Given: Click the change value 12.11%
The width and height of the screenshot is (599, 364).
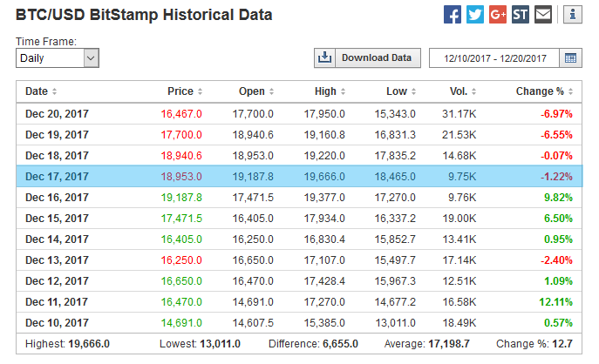Looking at the screenshot, I should coord(555,302).
